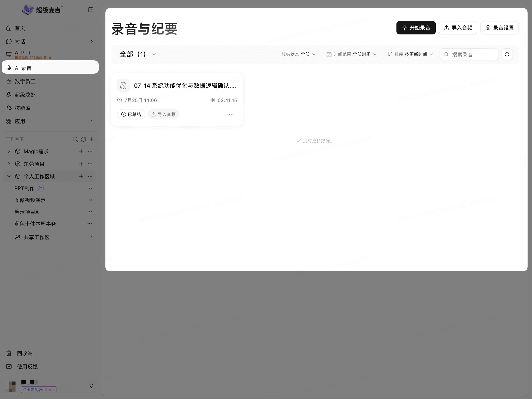Open 总结状态 filter dropdown
Image resolution: width=532 pixels, height=399 pixels.
(298, 54)
